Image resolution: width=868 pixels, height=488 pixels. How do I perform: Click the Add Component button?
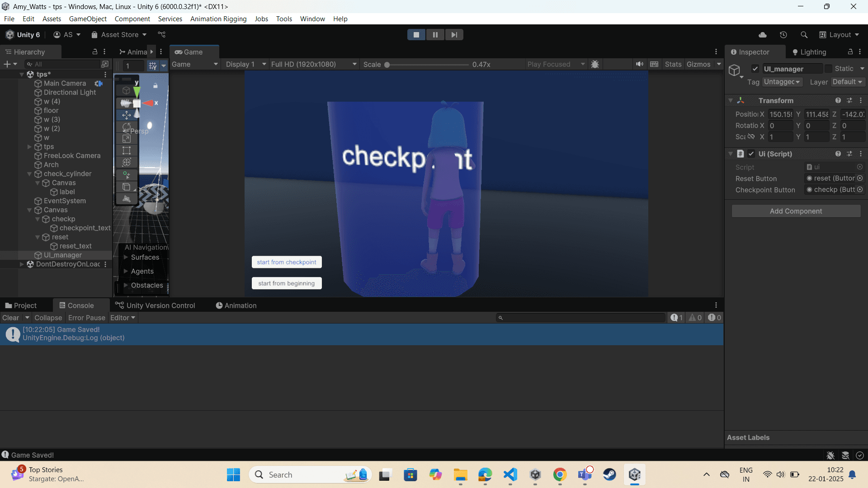796,211
